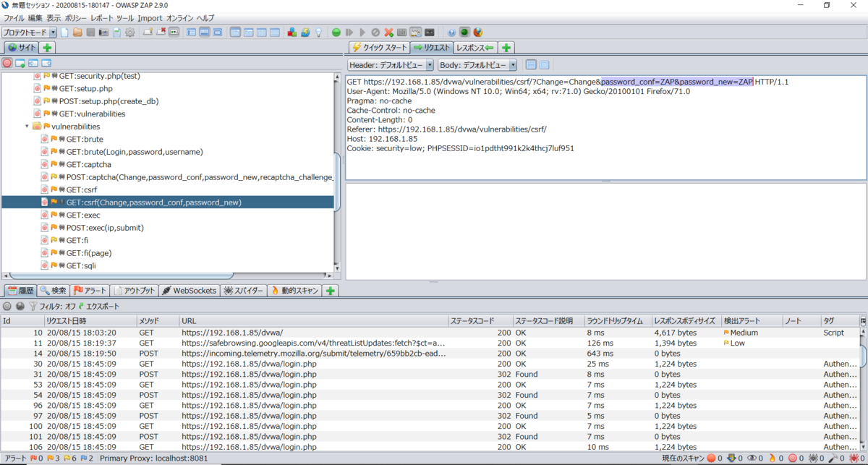
Task: Click the step play arrow toolbar icon
Action: coord(349,33)
